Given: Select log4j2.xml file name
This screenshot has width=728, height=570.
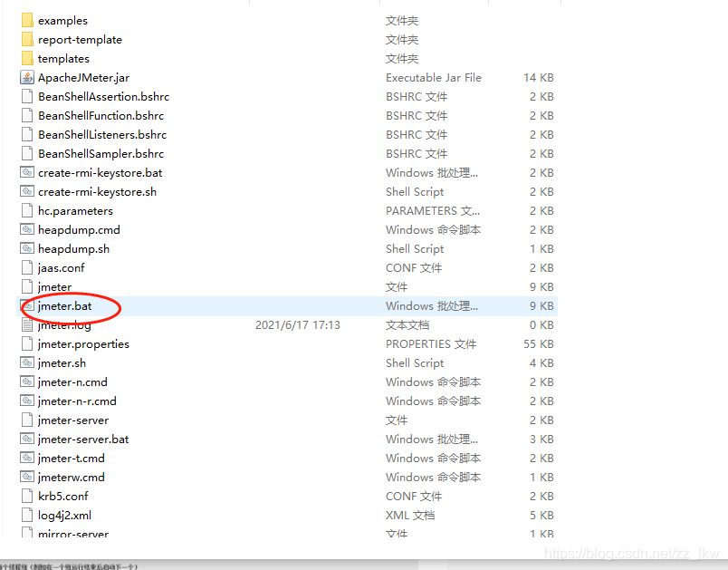Looking at the screenshot, I should (x=64, y=517).
